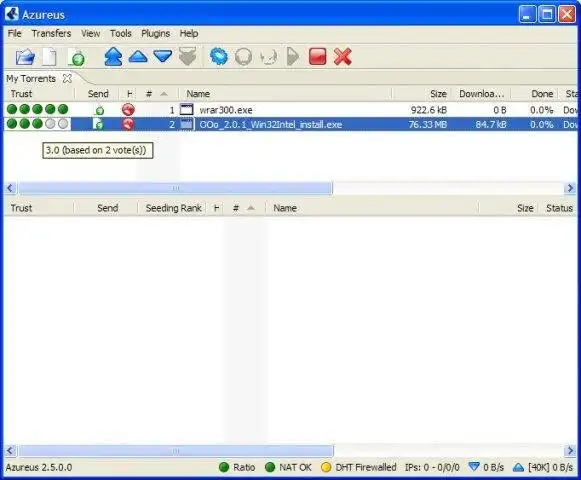
Task: Click the Azureus 2.5.0.0 version text
Action: [x=39, y=467]
